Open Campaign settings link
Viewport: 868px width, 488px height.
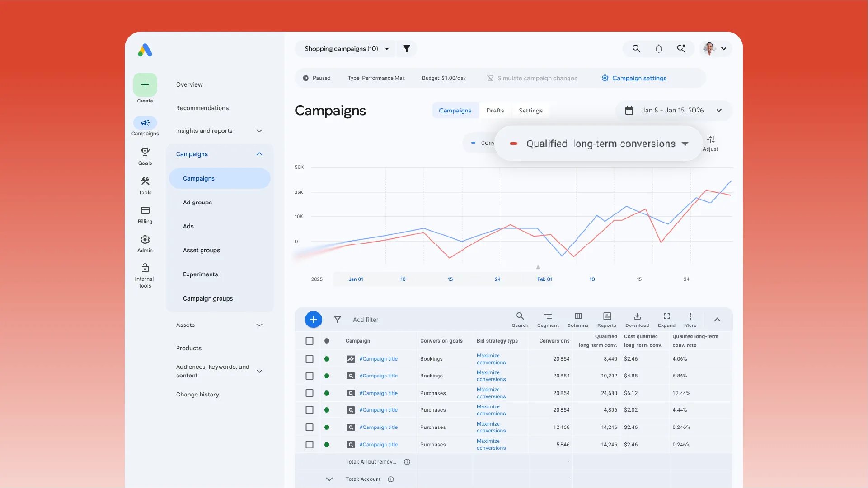pos(634,79)
